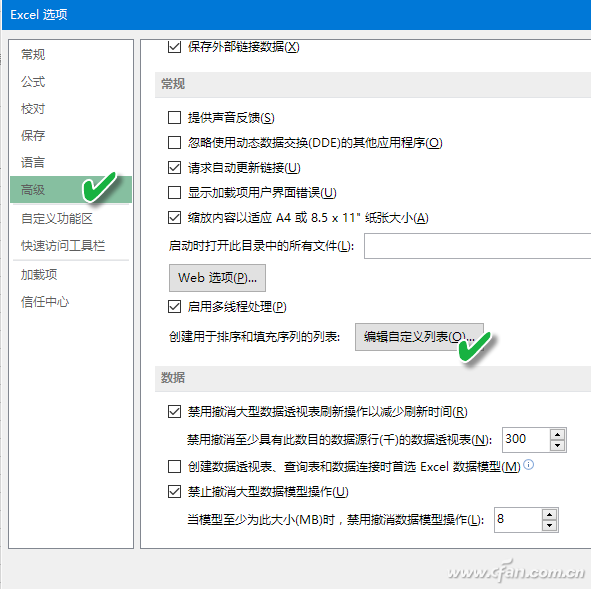Uncheck 保存外部链接数据 checkbox
The image size is (591, 589).
(x=174, y=47)
